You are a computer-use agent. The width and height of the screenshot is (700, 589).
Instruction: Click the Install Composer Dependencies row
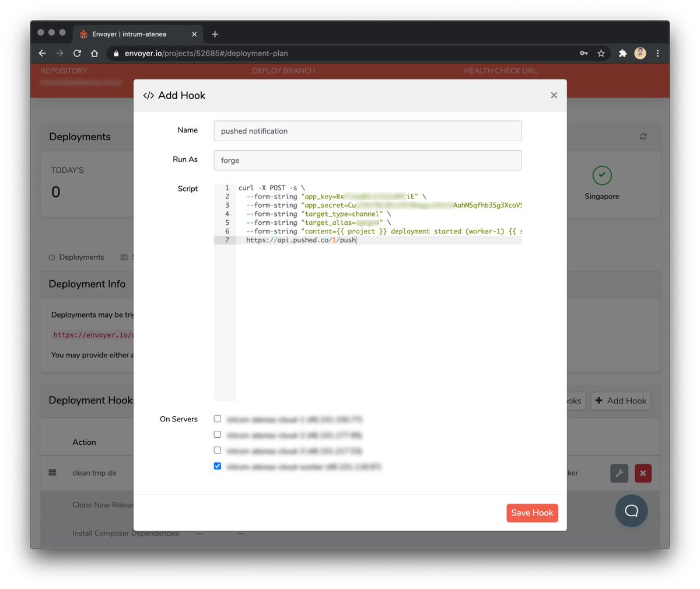350,533
